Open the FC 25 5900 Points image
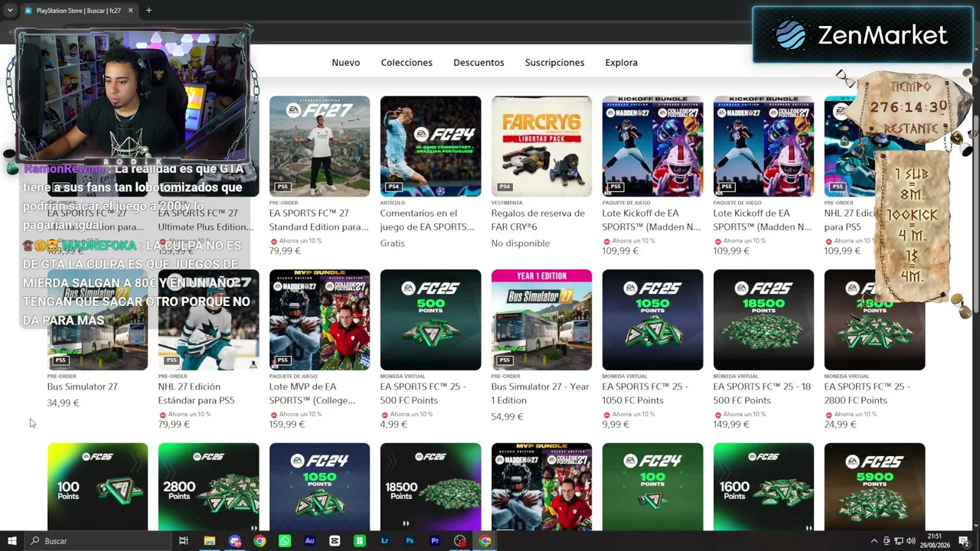The height and width of the screenshot is (551, 980). (874, 487)
